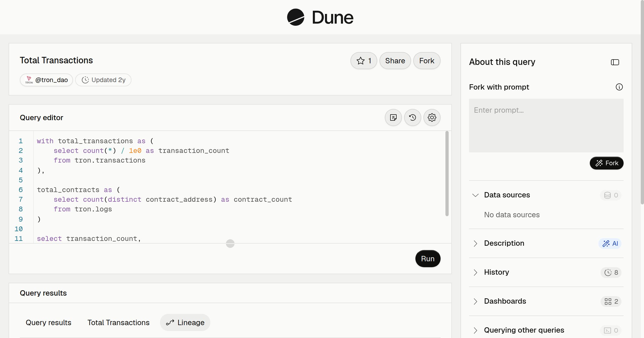The image size is (644, 338).
Task: Expand the Dashboards section
Action: pyautogui.click(x=475, y=302)
